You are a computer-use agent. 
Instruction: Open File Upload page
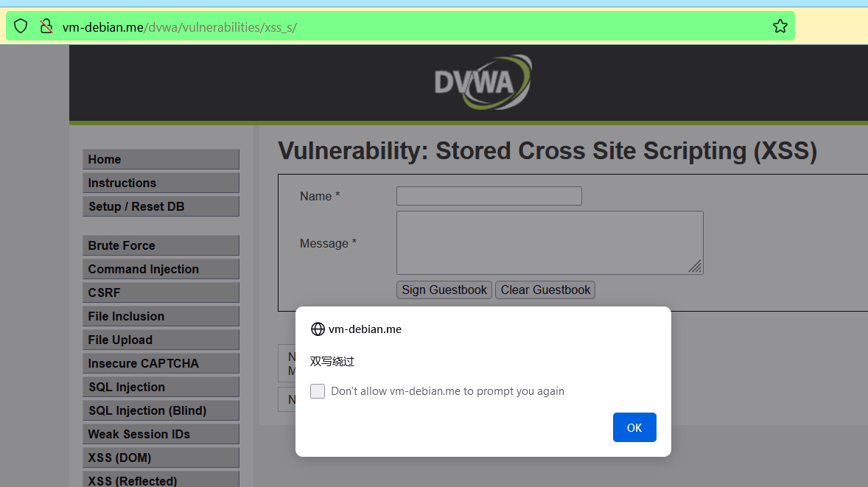click(x=161, y=340)
